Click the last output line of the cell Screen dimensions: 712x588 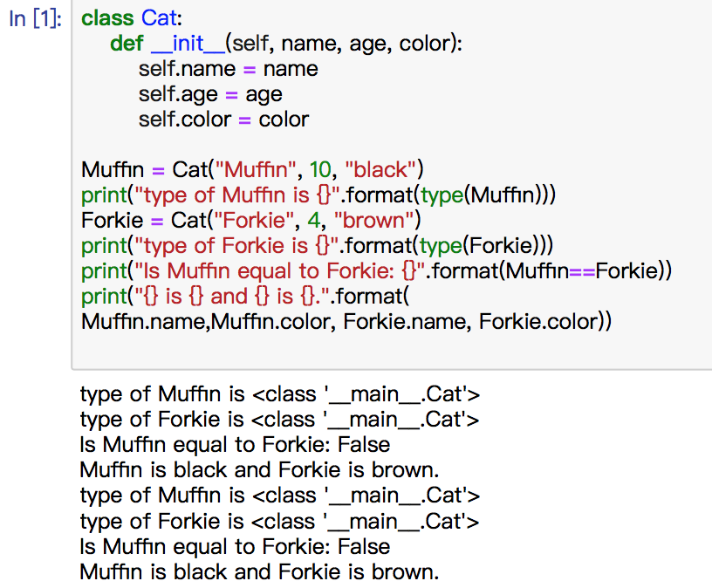(x=259, y=572)
